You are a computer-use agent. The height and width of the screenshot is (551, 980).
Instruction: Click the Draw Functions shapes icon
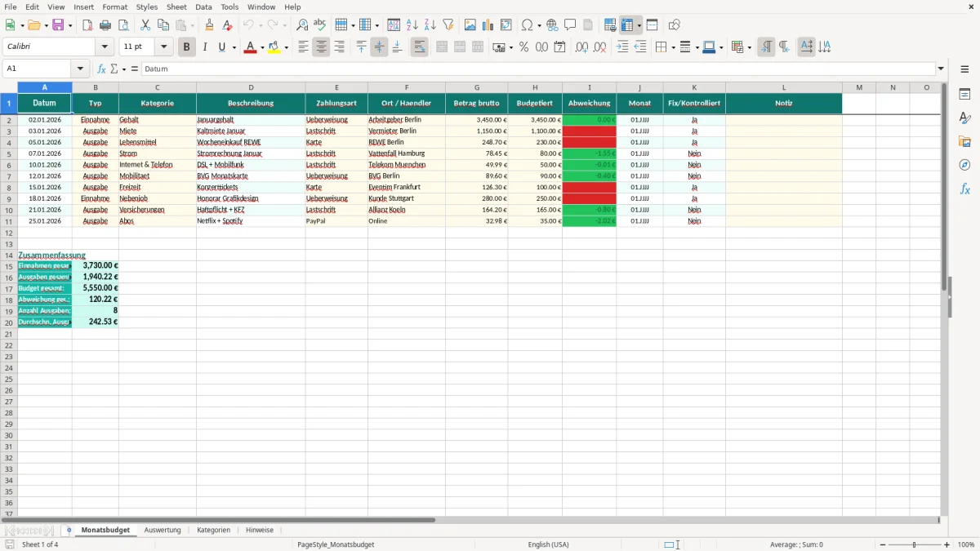(x=674, y=25)
